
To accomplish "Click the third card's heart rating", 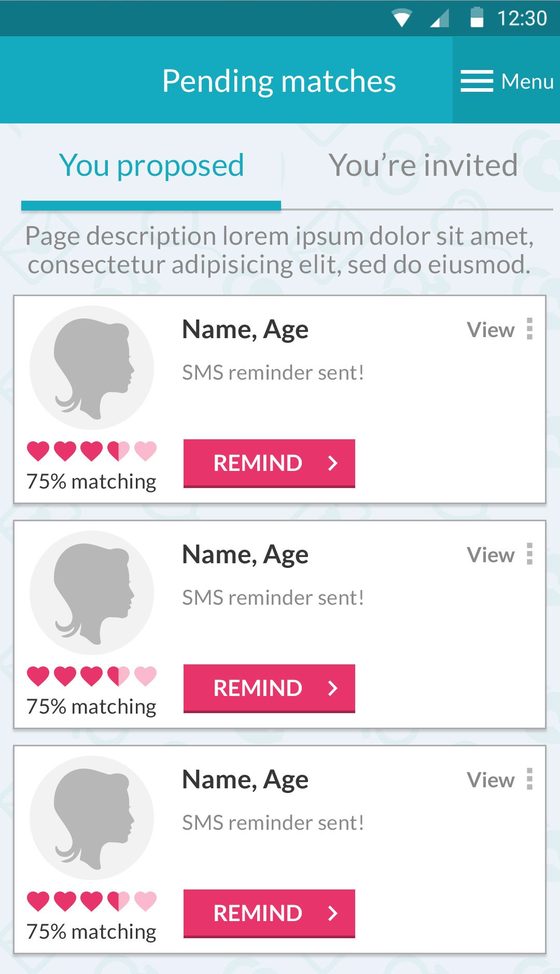I will [92, 901].
